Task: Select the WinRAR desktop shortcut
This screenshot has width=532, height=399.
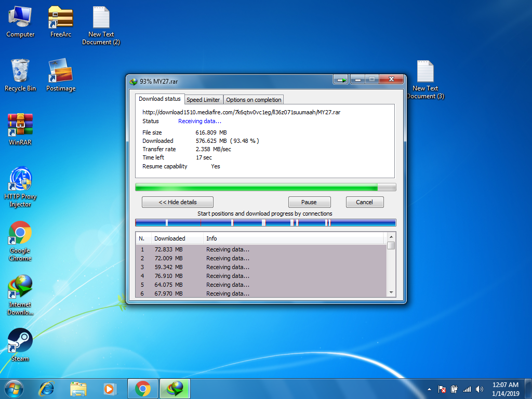Action: (20, 129)
